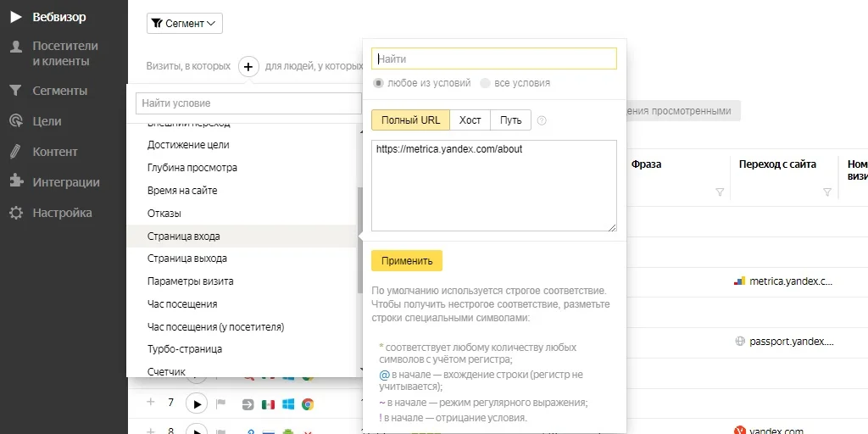Click the Настройка gear icon in sidebar
This screenshot has width=868, height=434.
[16, 213]
